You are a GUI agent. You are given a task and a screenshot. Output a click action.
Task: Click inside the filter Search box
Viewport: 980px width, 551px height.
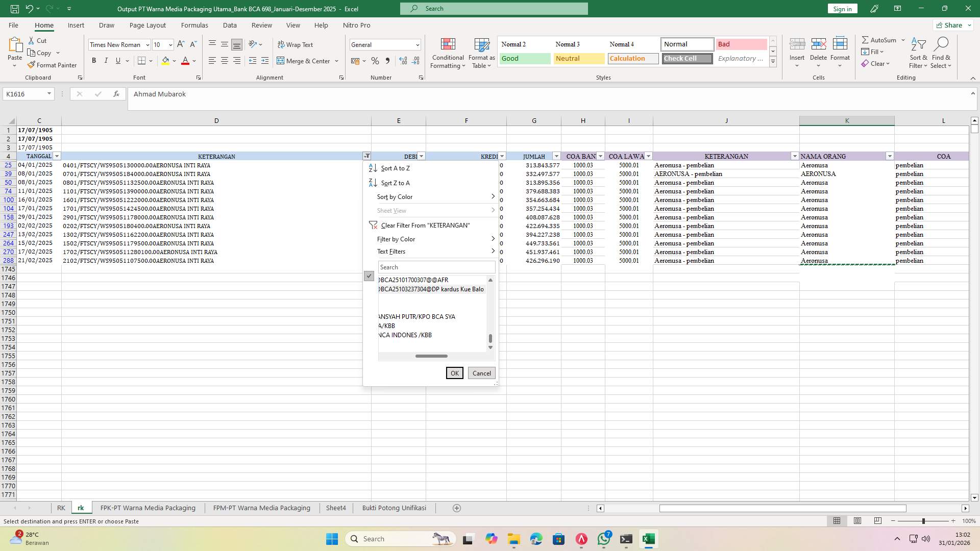tap(436, 267)
